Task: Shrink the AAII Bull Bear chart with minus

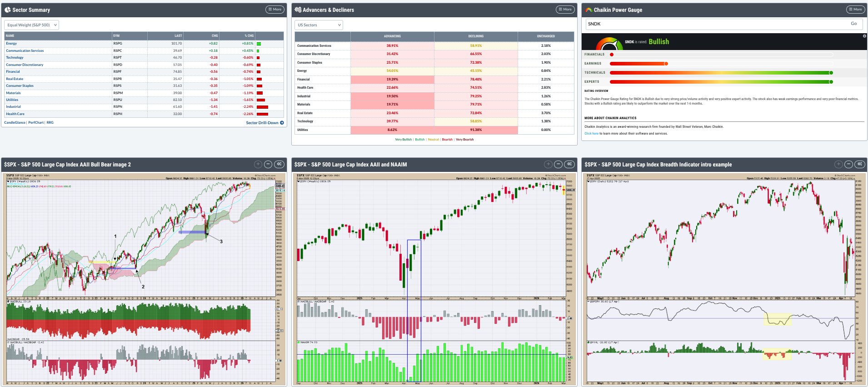Action: click(268, 165)
